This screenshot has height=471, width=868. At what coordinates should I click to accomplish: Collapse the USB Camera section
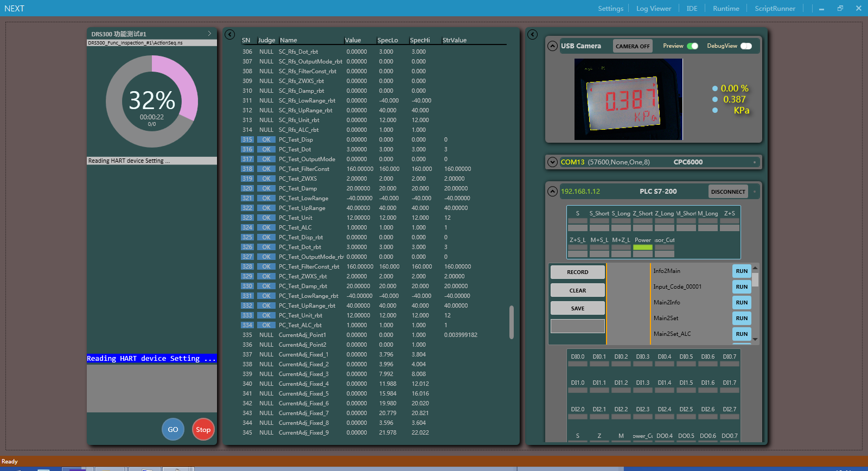pos(552,46)
